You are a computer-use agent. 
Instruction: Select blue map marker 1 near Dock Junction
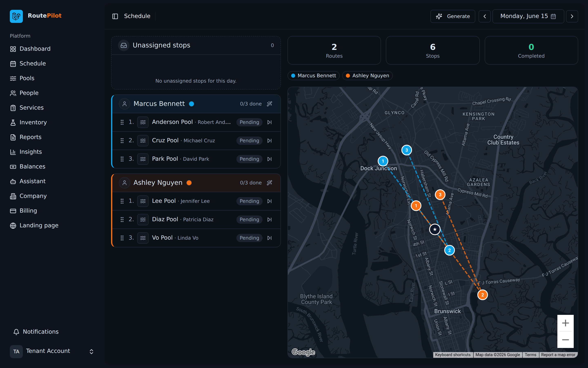[x=383, y=161]
